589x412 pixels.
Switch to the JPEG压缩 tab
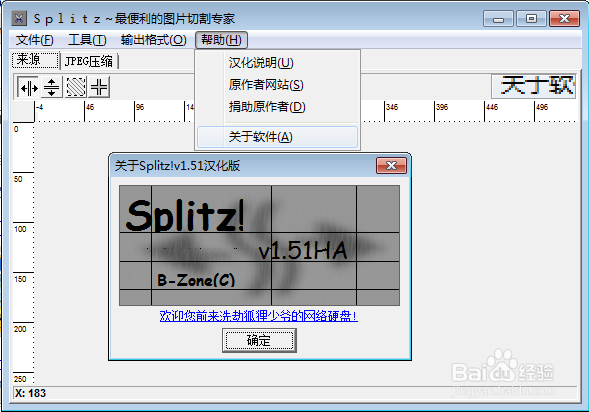tap(89, 61)
